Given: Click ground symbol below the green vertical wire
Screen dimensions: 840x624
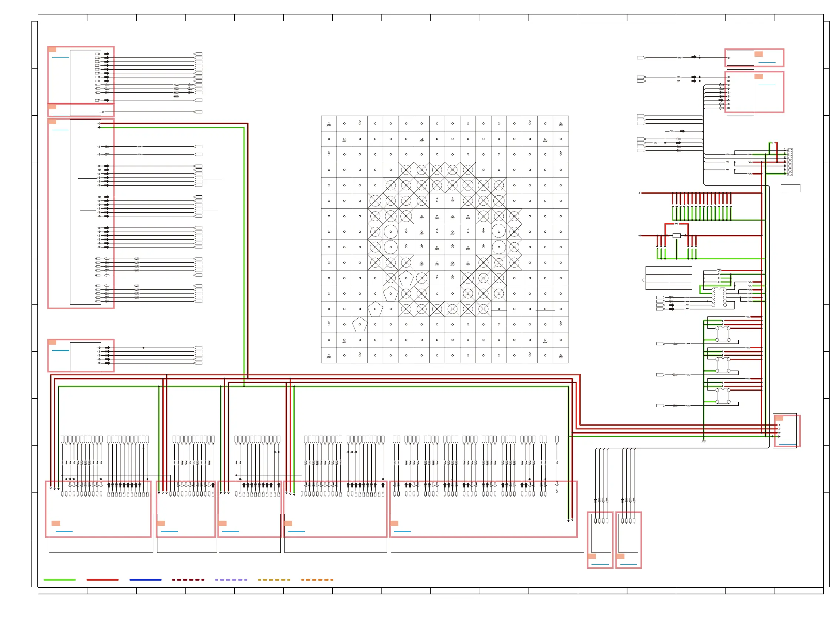Looking at the screenshot, I should pyautogui.click(x=703, y=441).
